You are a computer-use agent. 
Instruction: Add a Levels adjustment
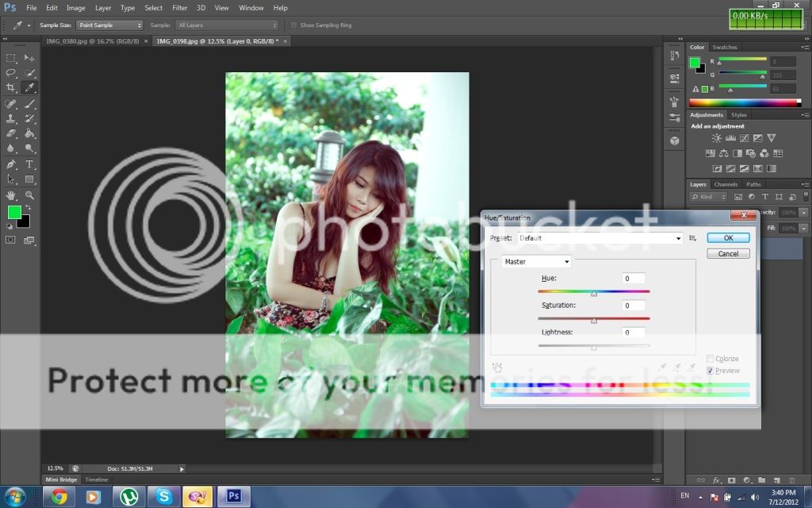coord(730,138)
